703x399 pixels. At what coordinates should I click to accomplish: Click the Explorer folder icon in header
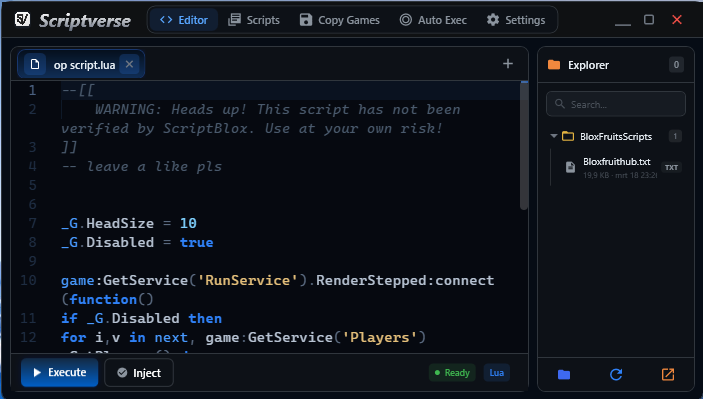pyautogui.click(x=554, y=65)
